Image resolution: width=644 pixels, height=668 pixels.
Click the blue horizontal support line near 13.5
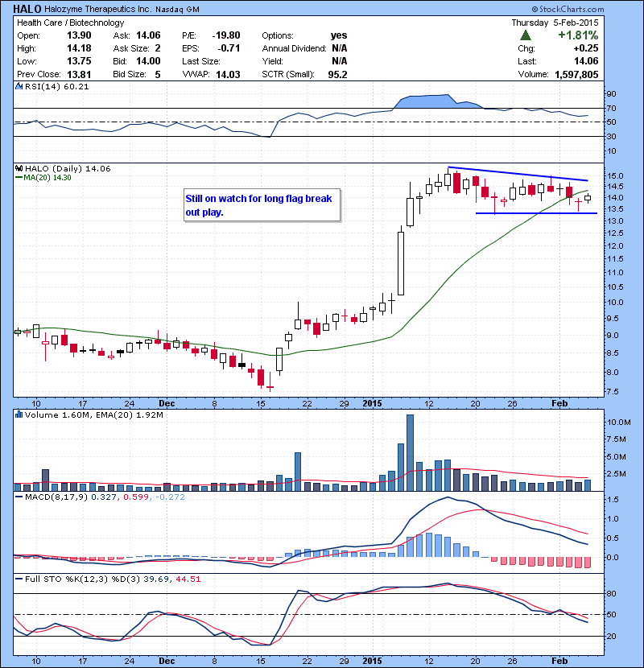point(536,213)
